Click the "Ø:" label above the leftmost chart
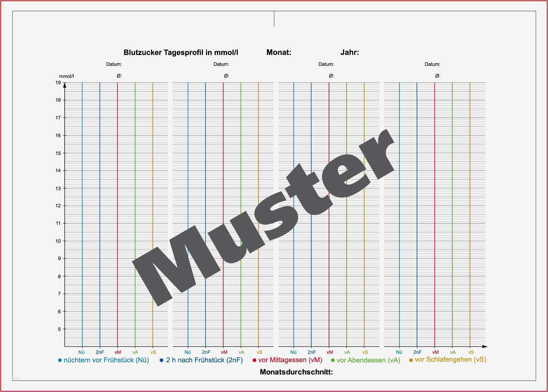This screenshot has width=548, height=392. click(x=119, y=76)
